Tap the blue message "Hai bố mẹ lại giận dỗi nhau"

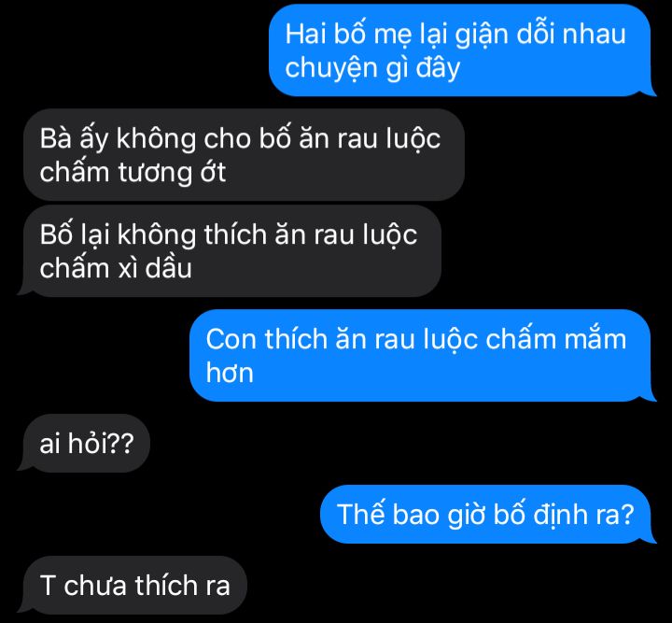460,50
